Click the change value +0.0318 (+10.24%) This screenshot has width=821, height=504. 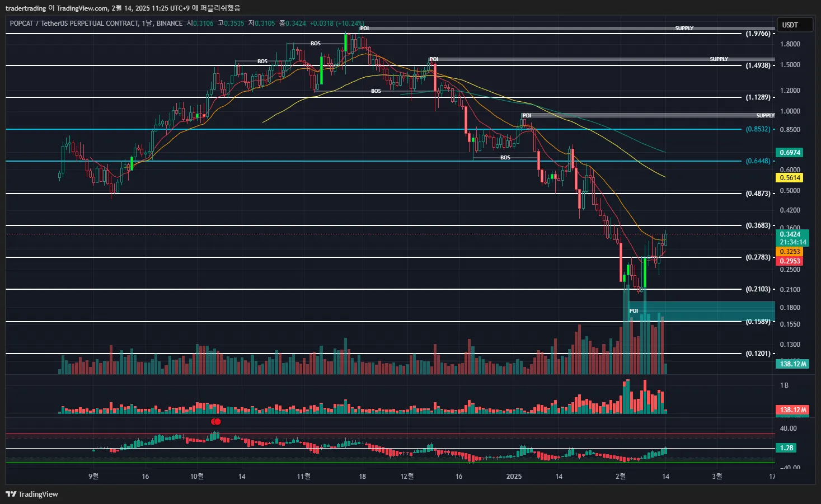pyautogui.click(x=337, y=23)
